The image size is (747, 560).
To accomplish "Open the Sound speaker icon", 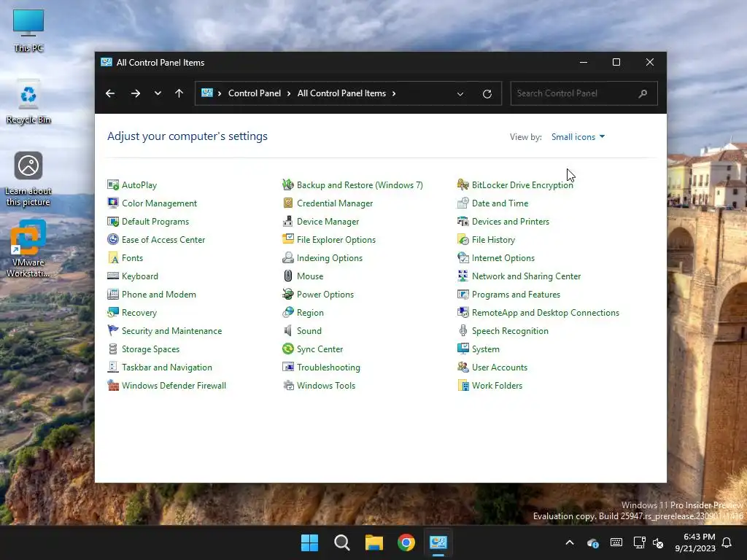I will click(287, 330).
